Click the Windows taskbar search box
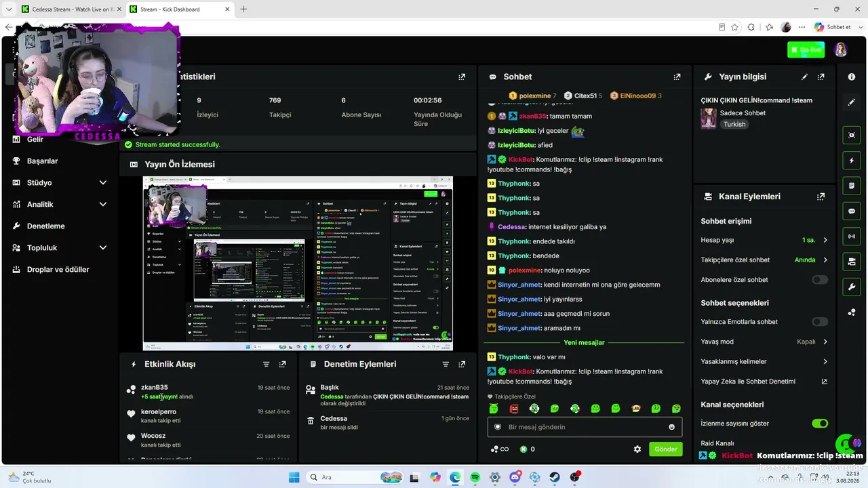The height and width of the screenshot is (488, 868). [355, 477]
